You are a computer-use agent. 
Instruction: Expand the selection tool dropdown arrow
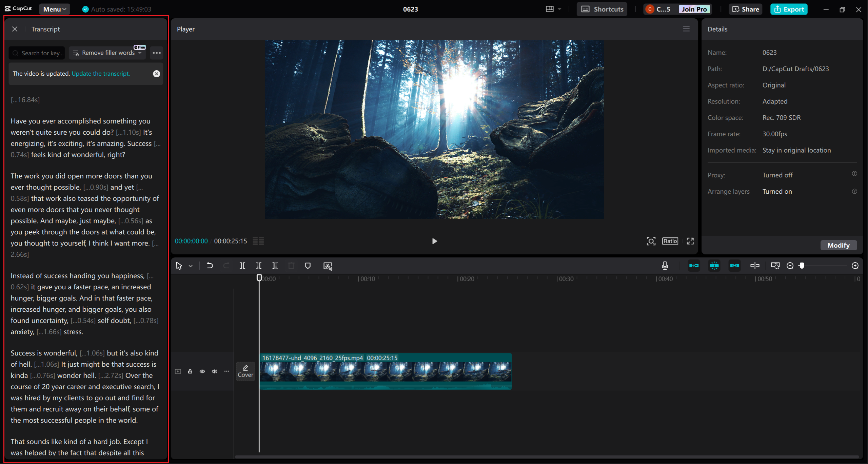coord(191,266)
